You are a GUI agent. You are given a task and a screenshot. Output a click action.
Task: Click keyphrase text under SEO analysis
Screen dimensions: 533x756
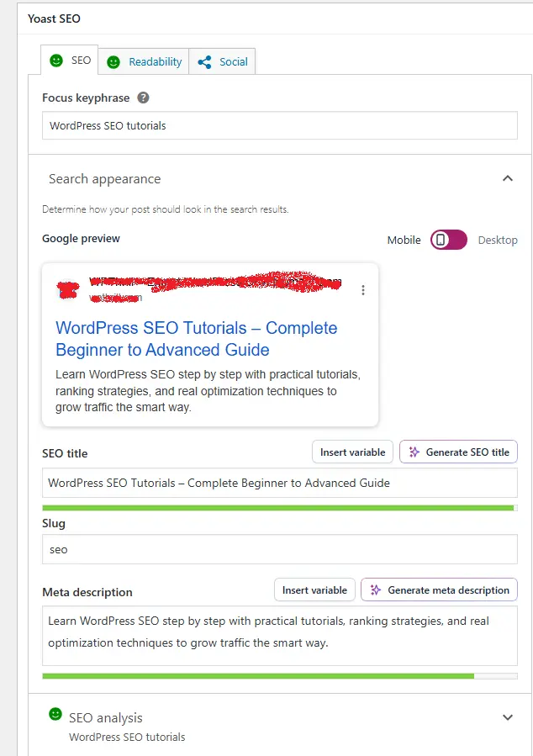tap(127, 737)
